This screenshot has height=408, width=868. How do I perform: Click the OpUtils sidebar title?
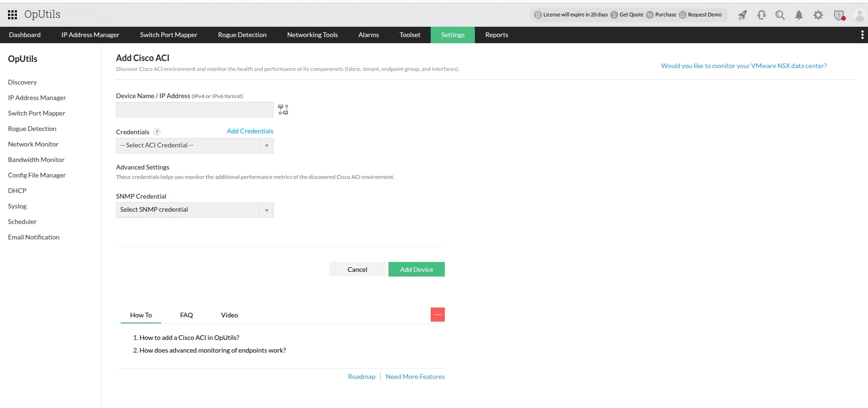coord(23,59)
